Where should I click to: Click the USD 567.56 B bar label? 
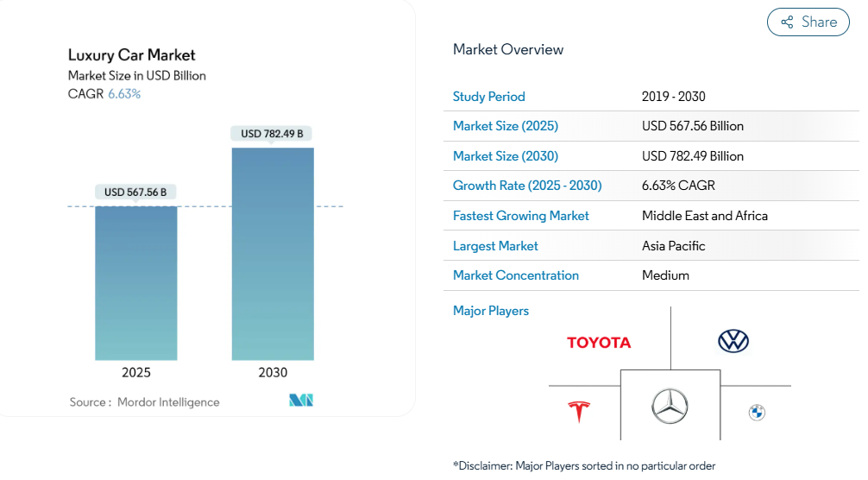pos(135,193)
